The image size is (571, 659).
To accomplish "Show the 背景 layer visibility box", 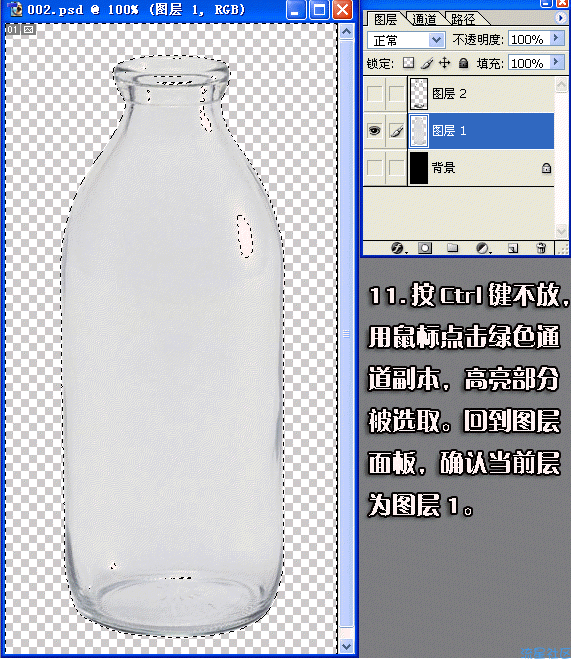I will click(374, 168).
